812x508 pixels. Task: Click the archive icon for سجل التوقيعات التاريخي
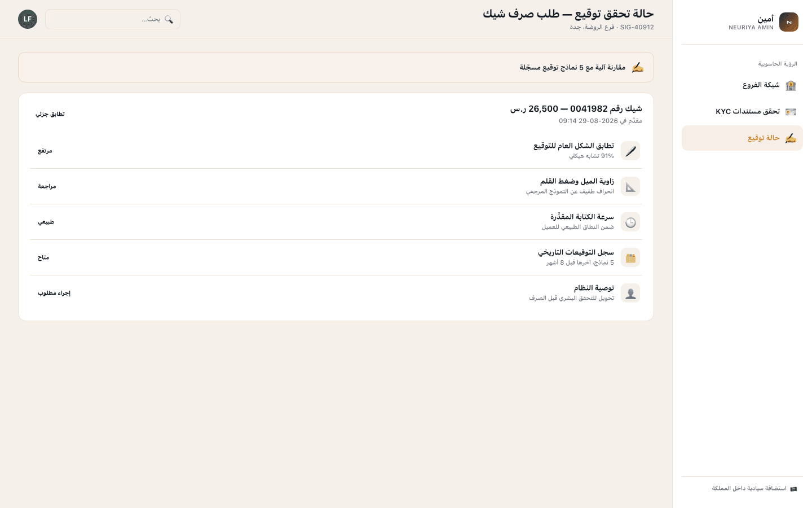pos(630,257)
